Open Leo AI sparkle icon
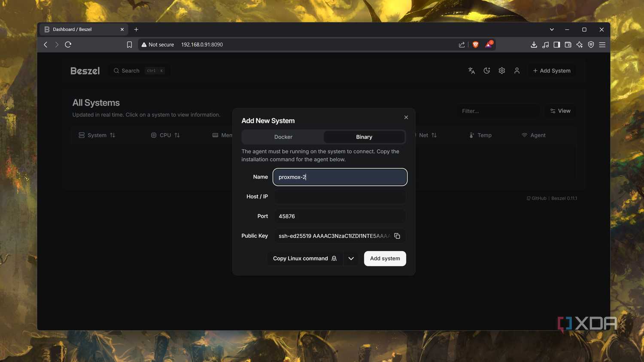 pyautogui.click(x=580, y=45)
